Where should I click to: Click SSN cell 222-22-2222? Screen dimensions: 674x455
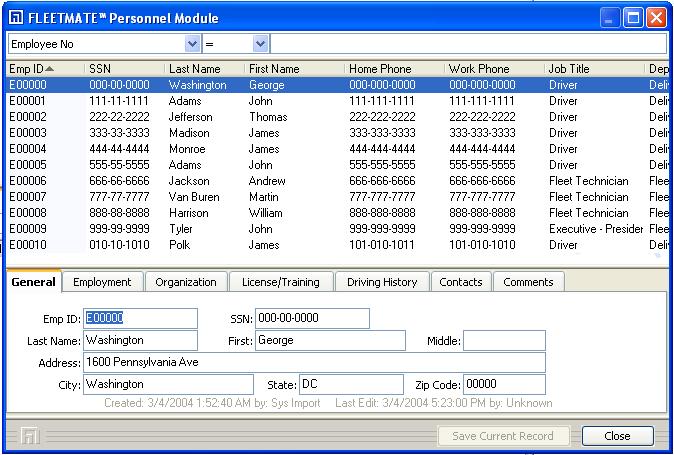click(x=119, y=117)
